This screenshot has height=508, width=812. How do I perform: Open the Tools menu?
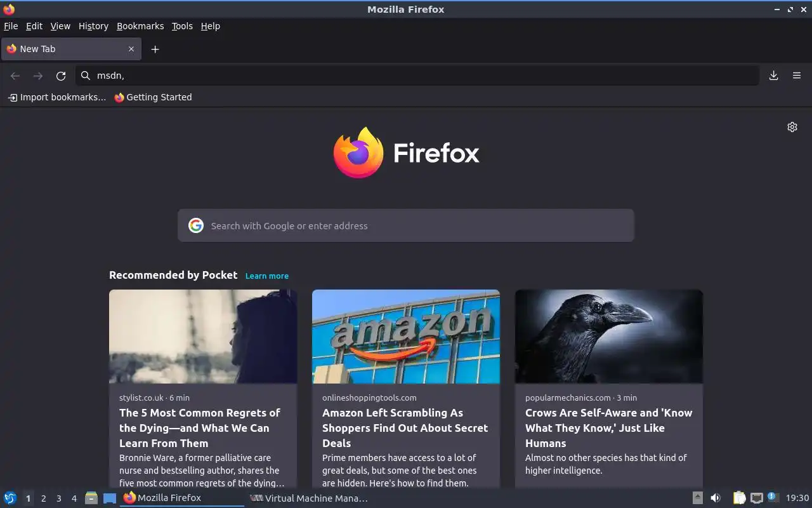tap(182, 26)
